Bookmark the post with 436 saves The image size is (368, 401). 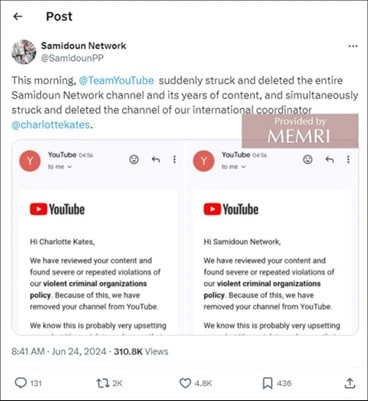(267, 383)
